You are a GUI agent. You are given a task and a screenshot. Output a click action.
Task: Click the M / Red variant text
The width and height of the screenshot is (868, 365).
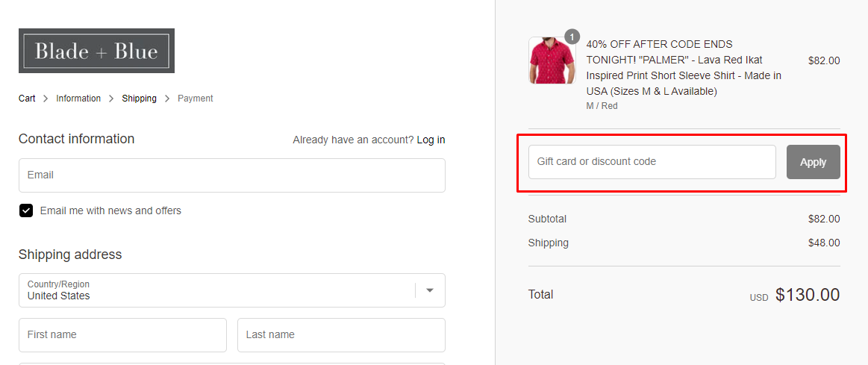[x=602, y=106]
